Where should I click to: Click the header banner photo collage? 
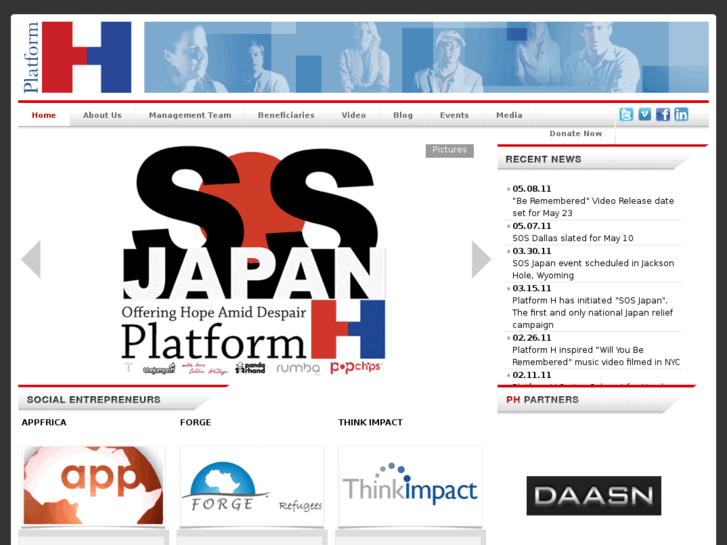pos(426,57)
